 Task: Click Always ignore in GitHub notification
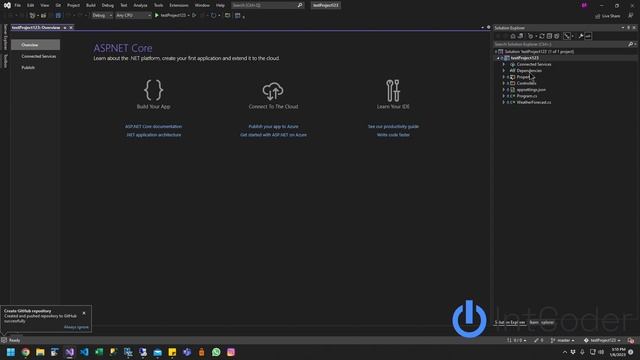pyautogui.click(x=76, y=327)
